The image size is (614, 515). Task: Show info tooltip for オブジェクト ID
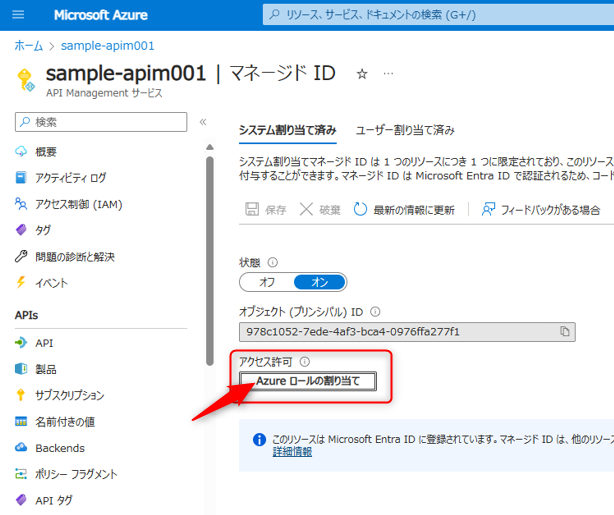[x=375, y=312]
